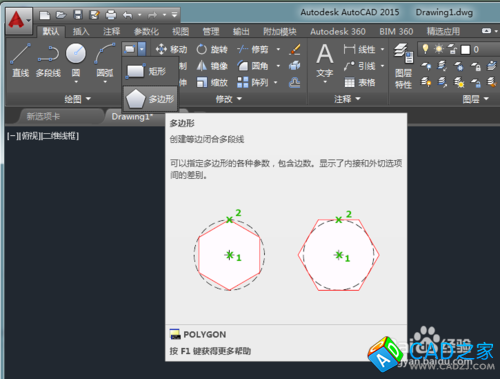Click the layer Freeze snowflake icon

pyautogui.click(x=459, y=66)
